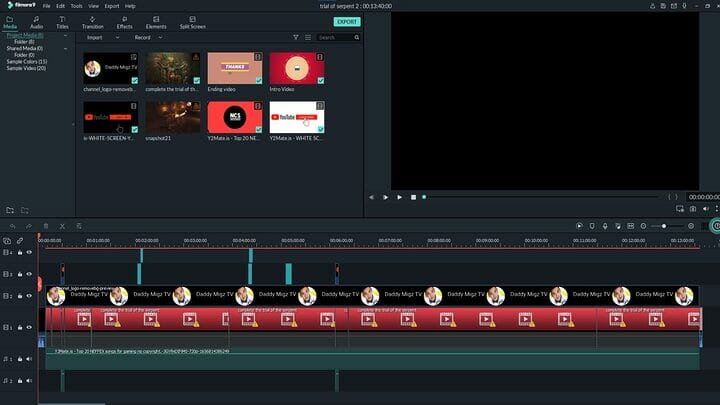Viewport: 720px width, 405px height.
Task: Switch media view with the list icon
Action: 308,37
